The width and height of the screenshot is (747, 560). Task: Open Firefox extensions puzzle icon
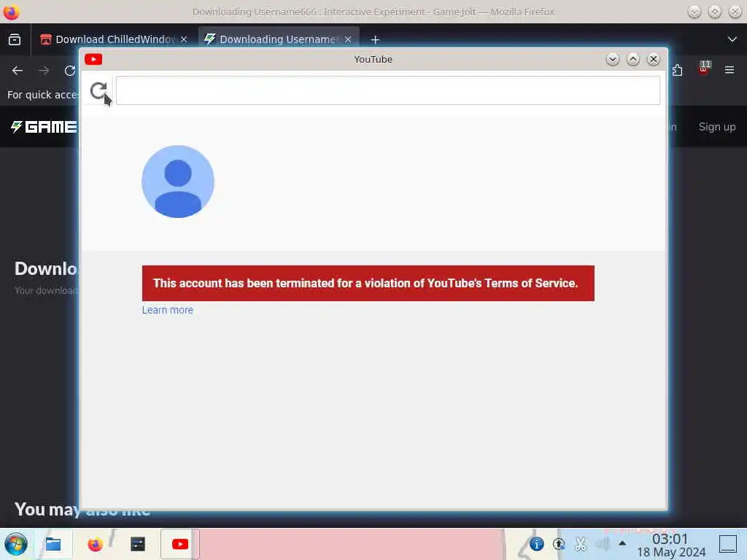click(677, 71)
